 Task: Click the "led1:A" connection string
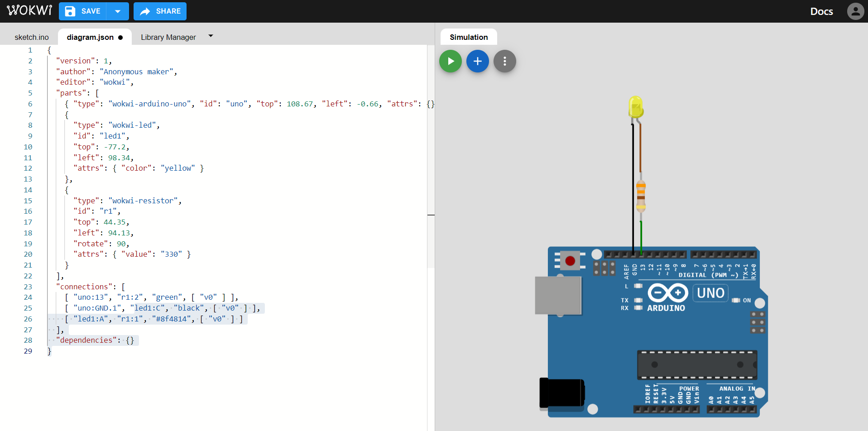(x=91, y=319)
